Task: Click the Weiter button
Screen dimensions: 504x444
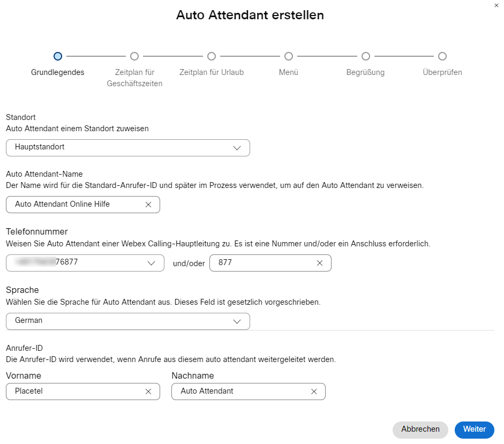Action: pyautogui.click(x=474, y=430)
